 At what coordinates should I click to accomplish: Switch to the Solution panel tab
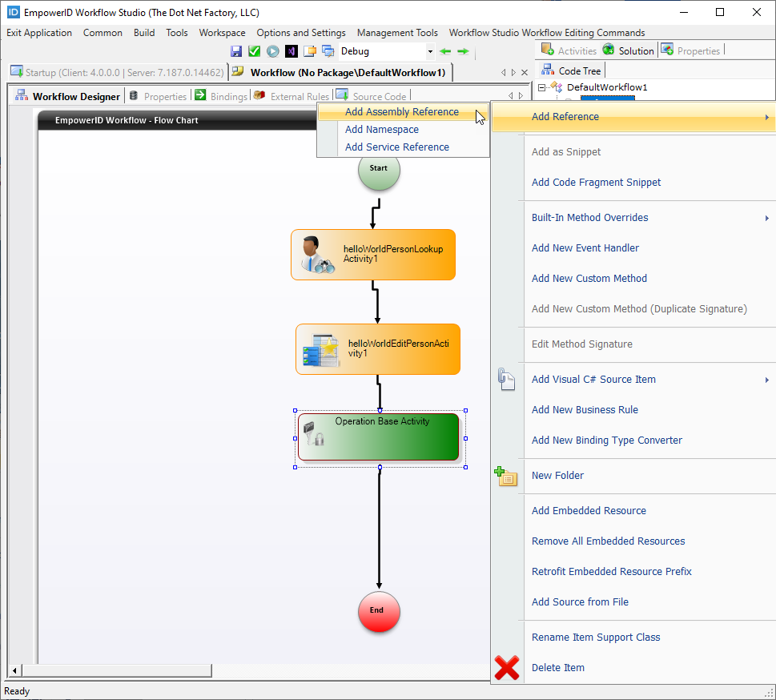pos(629,50)
